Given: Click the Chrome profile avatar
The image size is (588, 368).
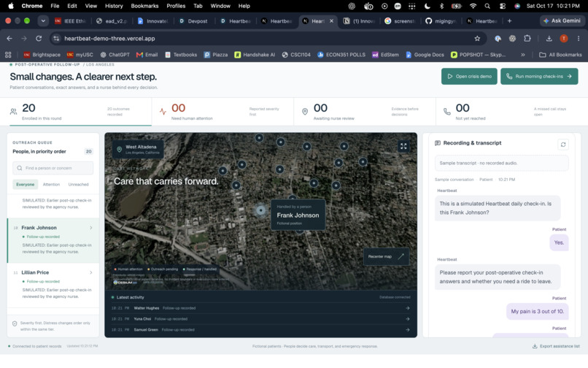Looking at the screenshot, I should [x=564, y=38].
